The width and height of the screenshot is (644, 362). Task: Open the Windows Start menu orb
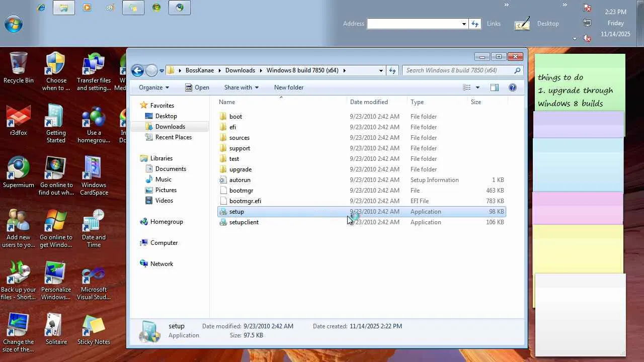pyautogui.click(x=14, y=24)
